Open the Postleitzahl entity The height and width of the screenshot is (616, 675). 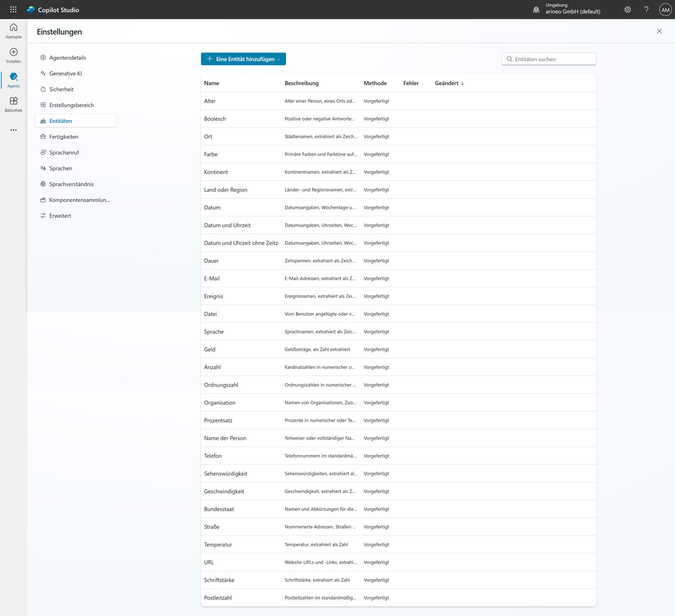(218, 598)
